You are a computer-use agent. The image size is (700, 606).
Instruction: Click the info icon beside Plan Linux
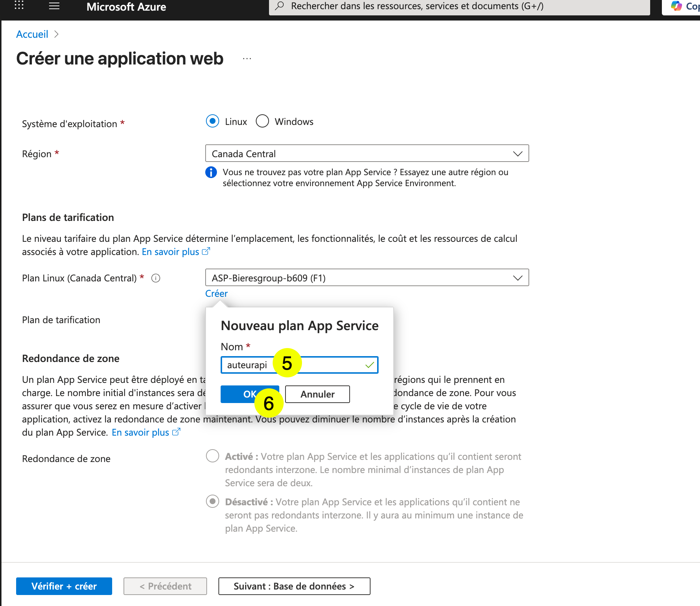click(x=156, y=278)
